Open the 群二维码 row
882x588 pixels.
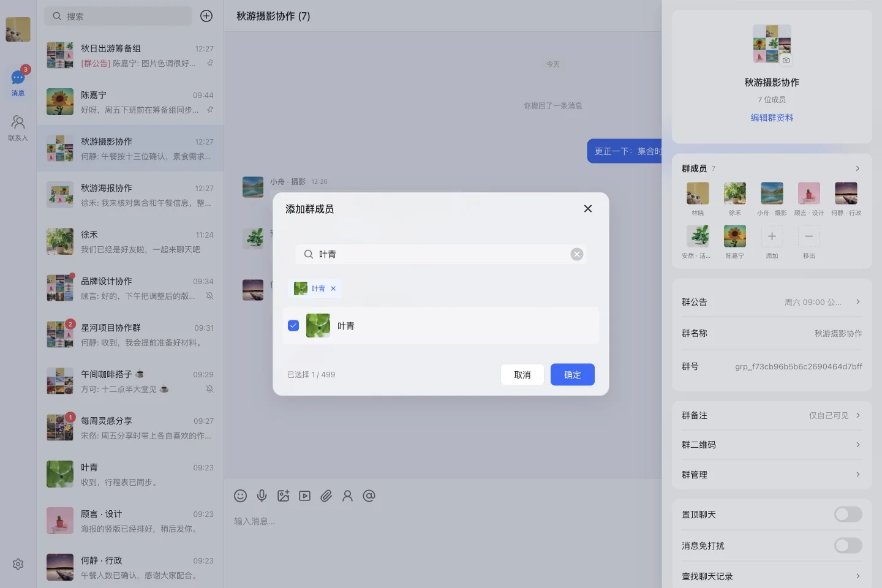tap(772, 445)
